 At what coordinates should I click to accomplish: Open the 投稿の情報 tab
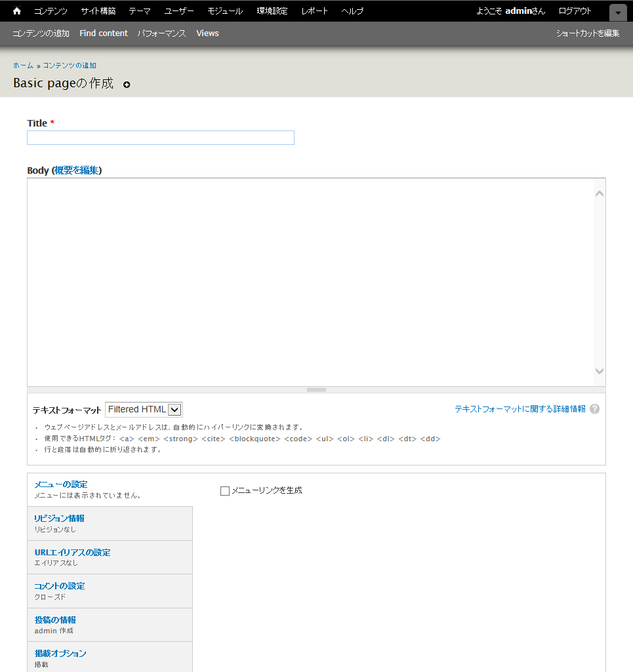(55, 620)
